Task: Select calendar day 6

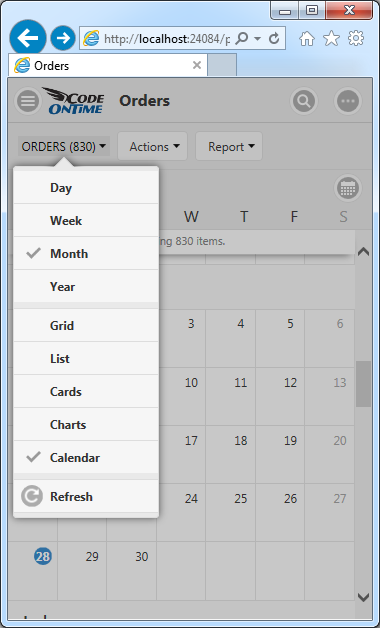Action: (330, 338)
